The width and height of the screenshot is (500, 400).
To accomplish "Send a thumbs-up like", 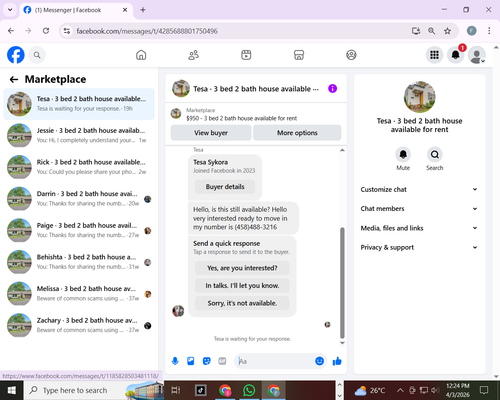I will (337, 361).
